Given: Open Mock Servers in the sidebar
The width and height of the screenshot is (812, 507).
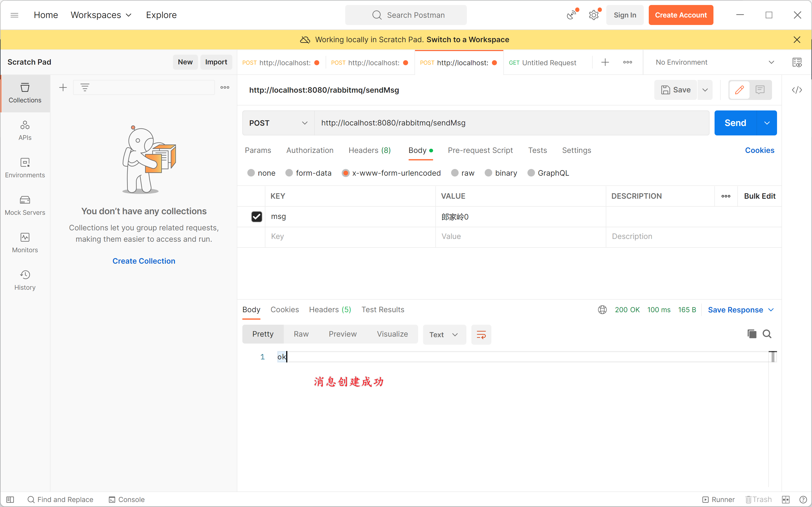Looking at the screenshot, I should click(25, 206).
